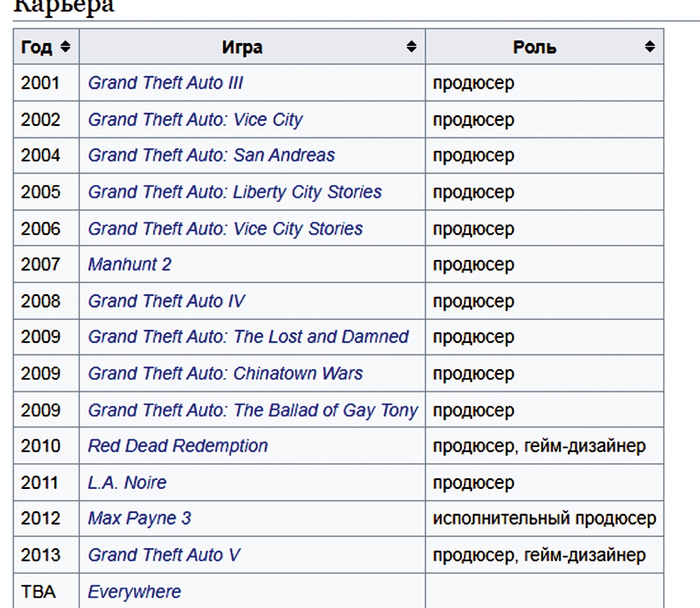The image size is (700, 608).
Task: Click the Роль column header text
Action: (x=535, y=47)
